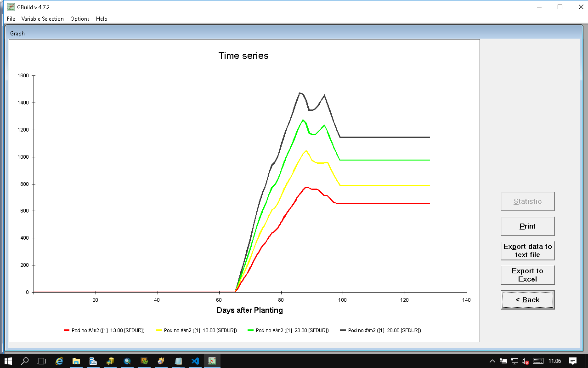This screenshot has height=368, width=588.
Task: Click the Task View taskbar icon
Action: (x=42, y=361)
